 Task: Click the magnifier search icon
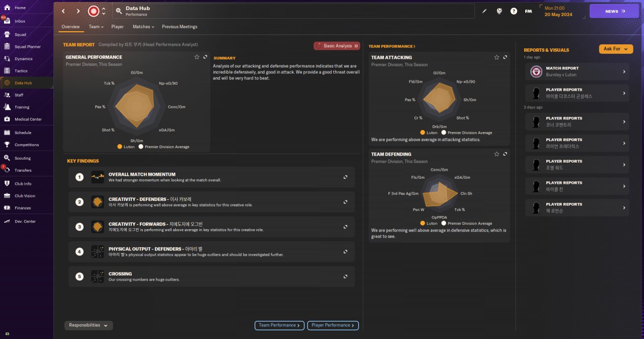click(118, 11)
